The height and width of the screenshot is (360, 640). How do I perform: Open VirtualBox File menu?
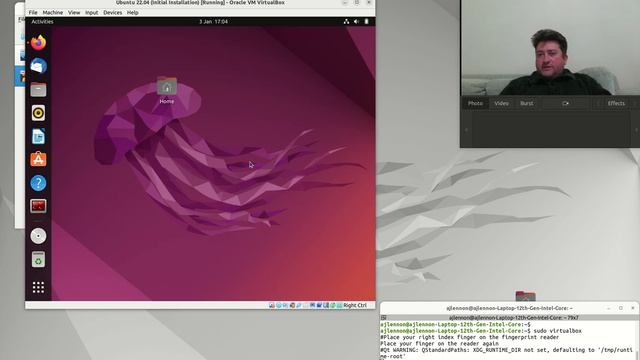[x=33, y=13]
